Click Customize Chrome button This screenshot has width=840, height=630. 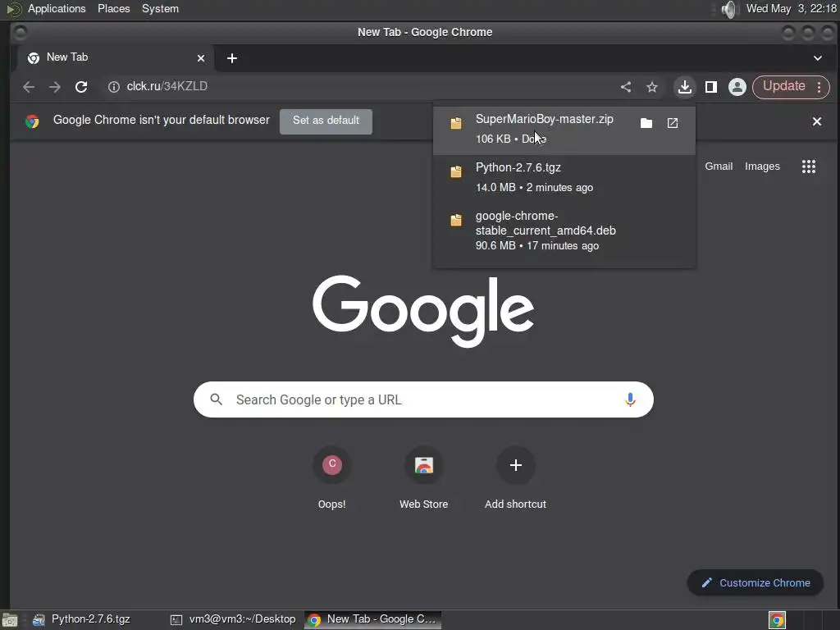(x=756, y=583)
